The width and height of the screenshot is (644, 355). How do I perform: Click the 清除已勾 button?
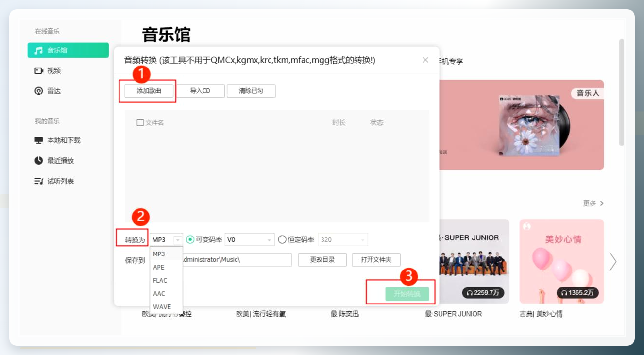[251, 91]
